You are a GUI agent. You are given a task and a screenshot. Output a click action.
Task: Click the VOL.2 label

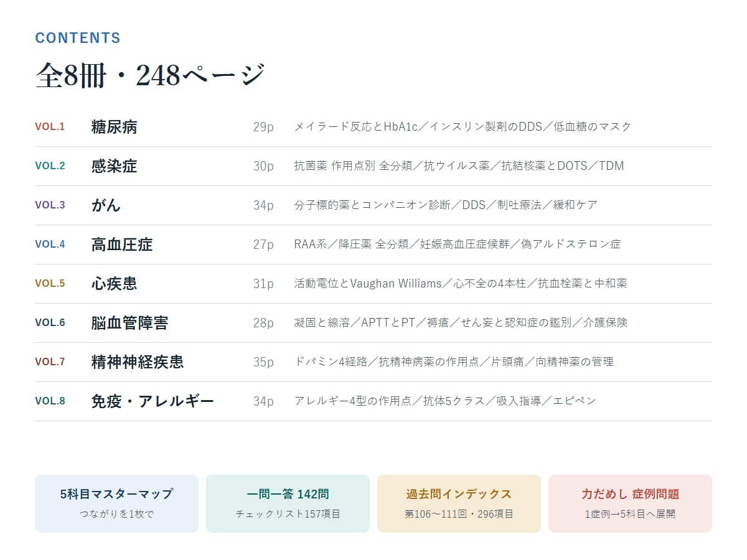(50, 166)
